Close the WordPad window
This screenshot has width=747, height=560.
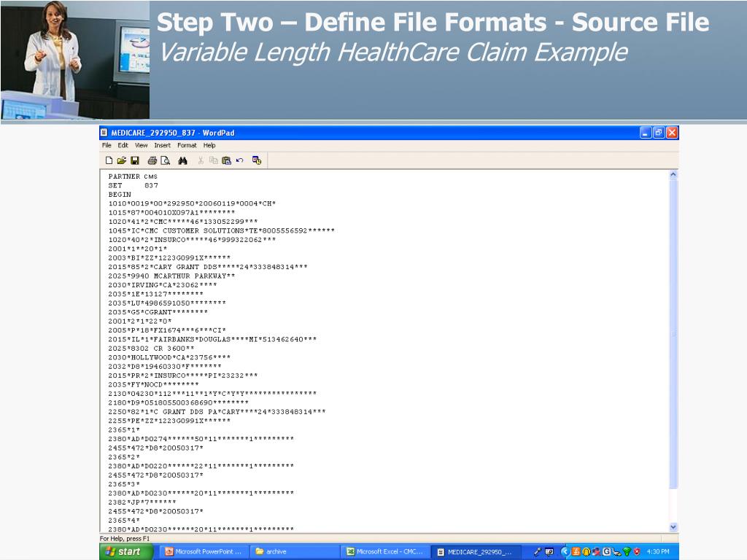[672, 133]
